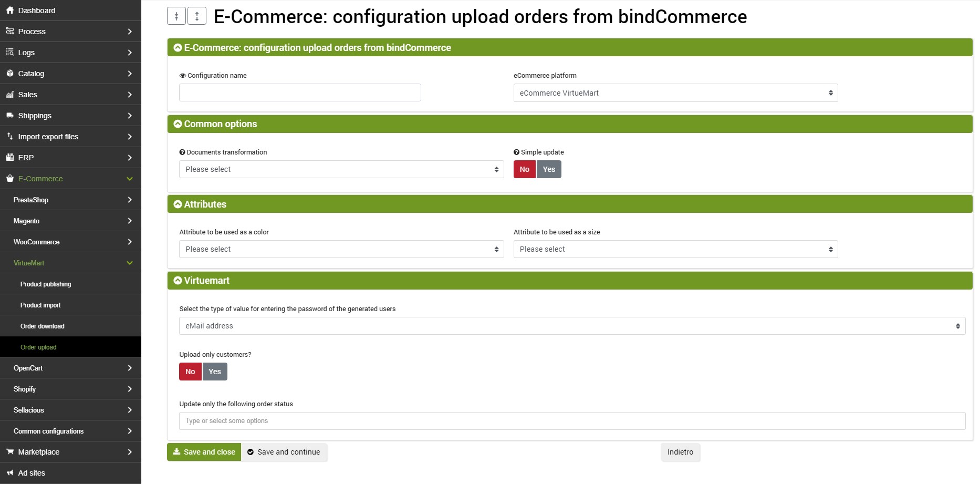Set Upload only customers to Yes
Viewport: 980px width, 484px height.
click(x=215, y=372)
